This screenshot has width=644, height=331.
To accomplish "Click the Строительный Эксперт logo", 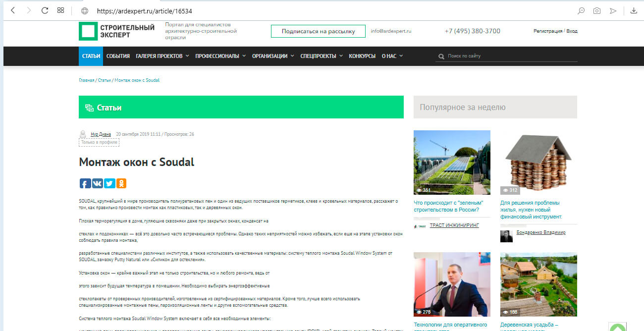I will pos(116,31).
